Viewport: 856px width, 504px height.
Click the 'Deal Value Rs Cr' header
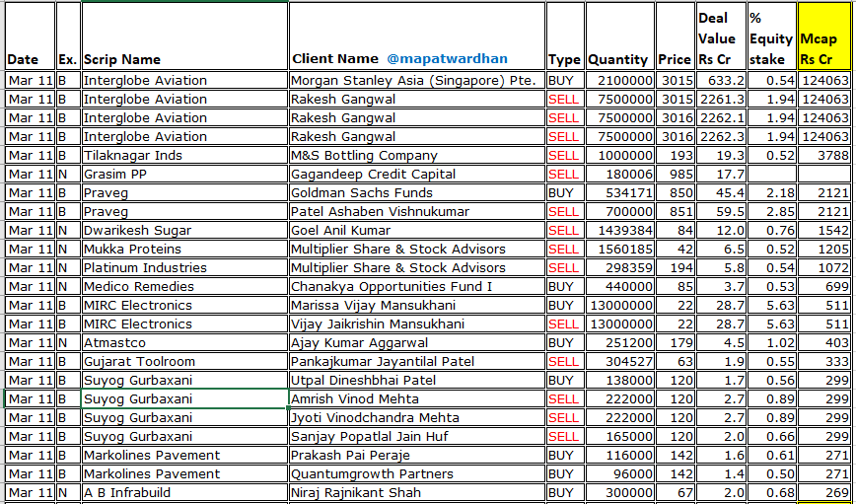click(x=721, y=36)
